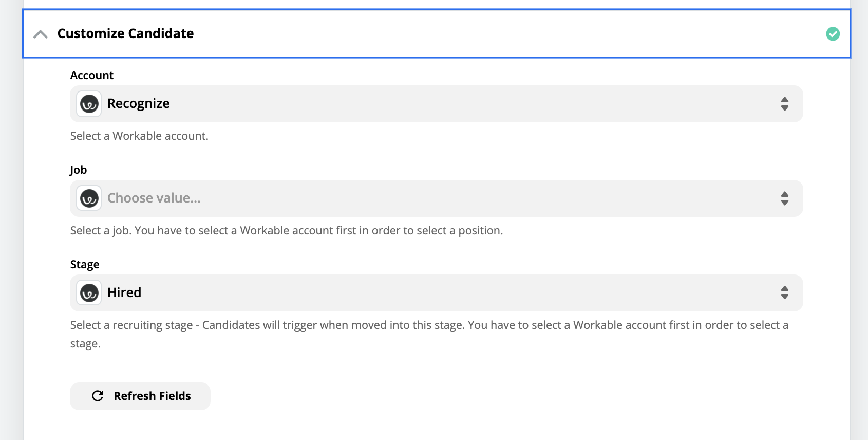Click the Choose value placeholder in Job field
This screenshot has height=440, width=868.
[154, 198]
